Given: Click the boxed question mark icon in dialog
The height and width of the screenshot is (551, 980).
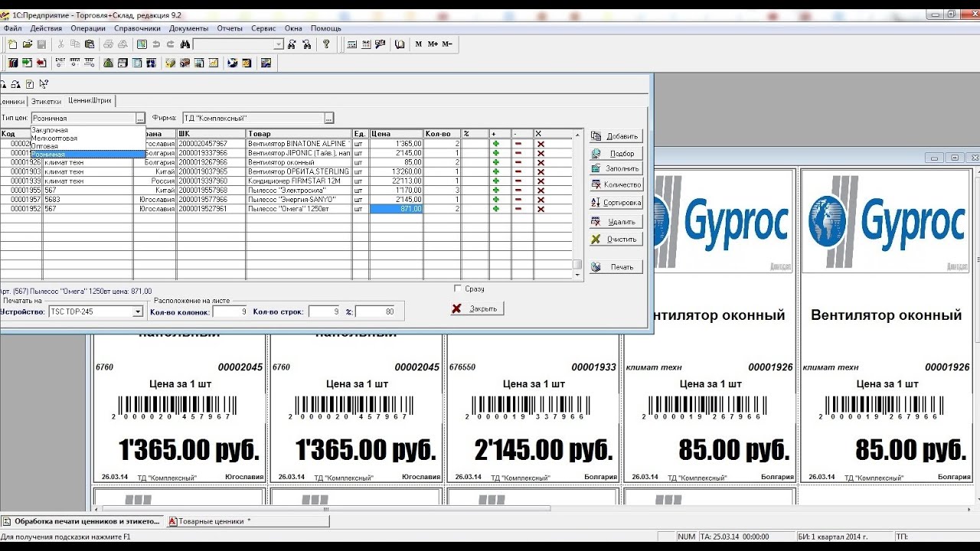Looking at the screenshot, I should (x=30, y=84).
